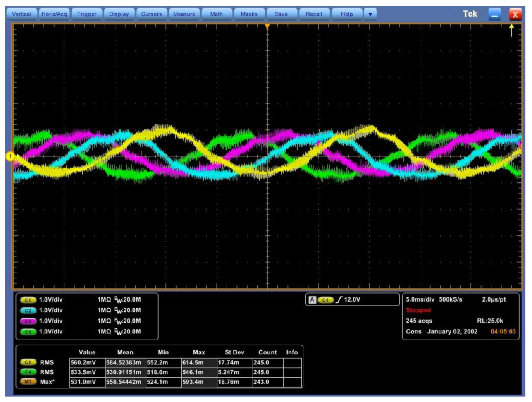Click the yellow arrow at top-right of graticule
532x402 pixels.
(511, 29)
